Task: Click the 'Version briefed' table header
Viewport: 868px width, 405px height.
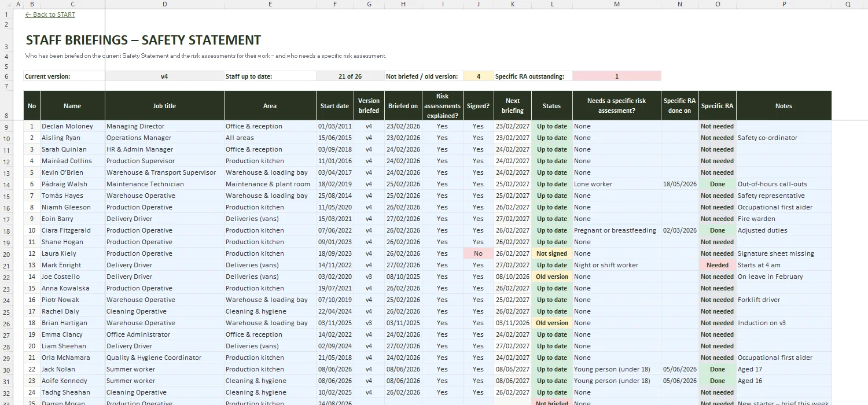Action: pyautogui.click(x=369, y=106)
